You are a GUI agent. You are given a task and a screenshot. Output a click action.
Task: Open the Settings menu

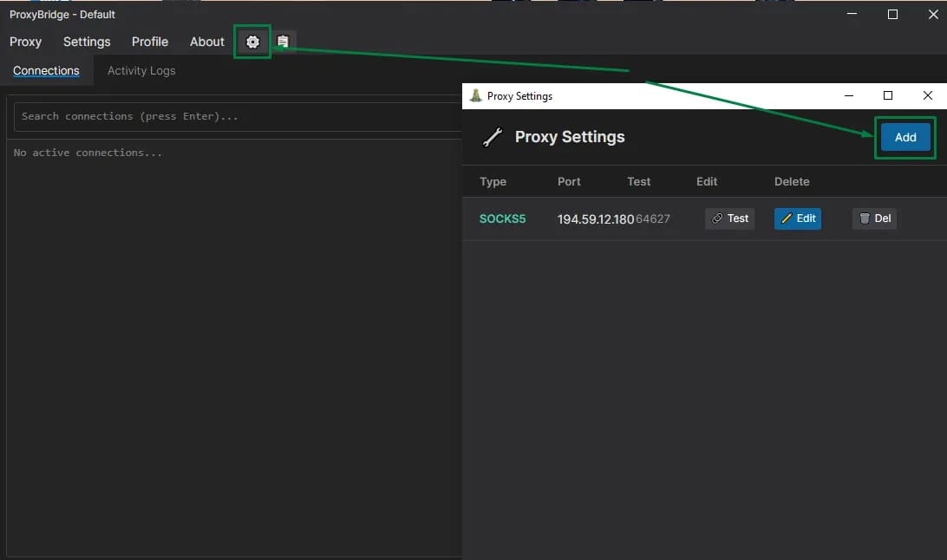click(87, 42)
